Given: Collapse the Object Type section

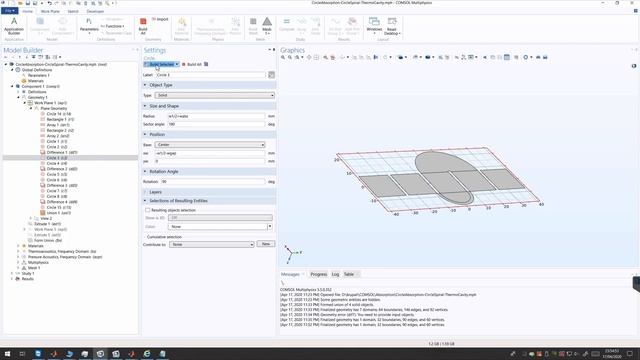Looking at the screenshot, I should pyautogui.click(x=145, y=85).
